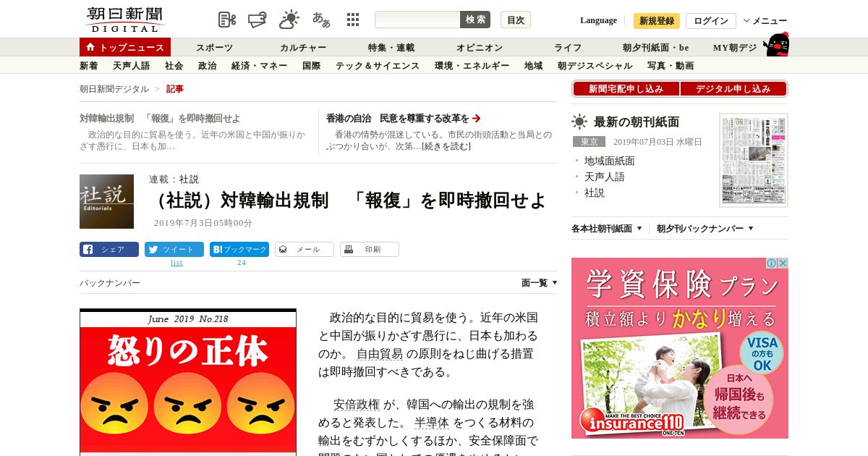
Task: Click the list link under ツイート
Action: point(176,263)
